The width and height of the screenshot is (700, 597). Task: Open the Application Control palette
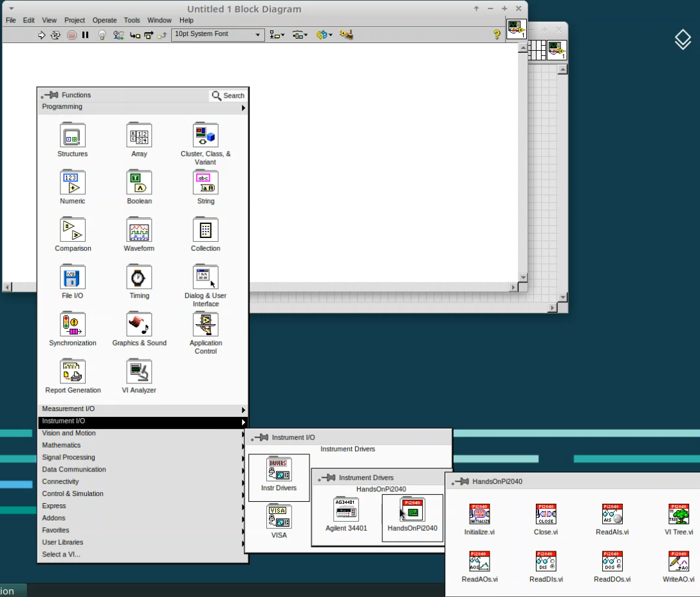pos(205,325)
